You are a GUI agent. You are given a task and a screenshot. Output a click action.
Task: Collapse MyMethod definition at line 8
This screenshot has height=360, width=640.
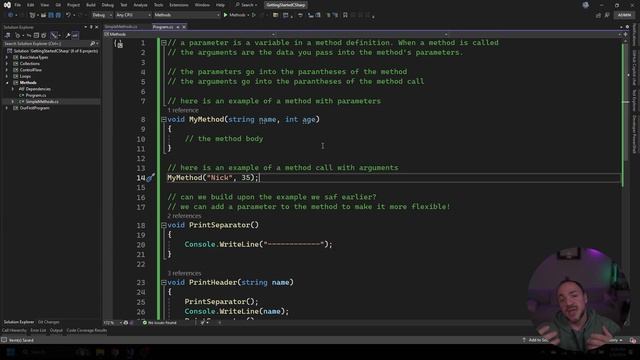click(164, 119)
